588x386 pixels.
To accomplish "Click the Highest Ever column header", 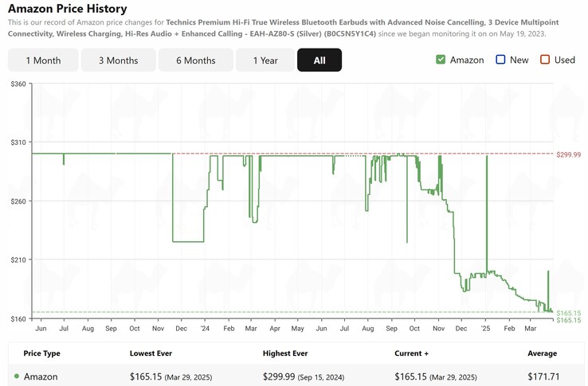I will pyautogui.click(x=285, y=353).
